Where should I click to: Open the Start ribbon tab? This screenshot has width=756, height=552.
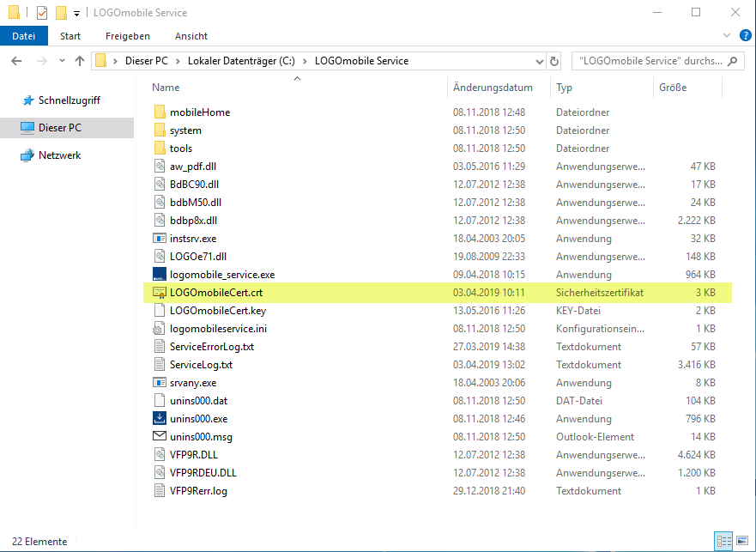70,36
